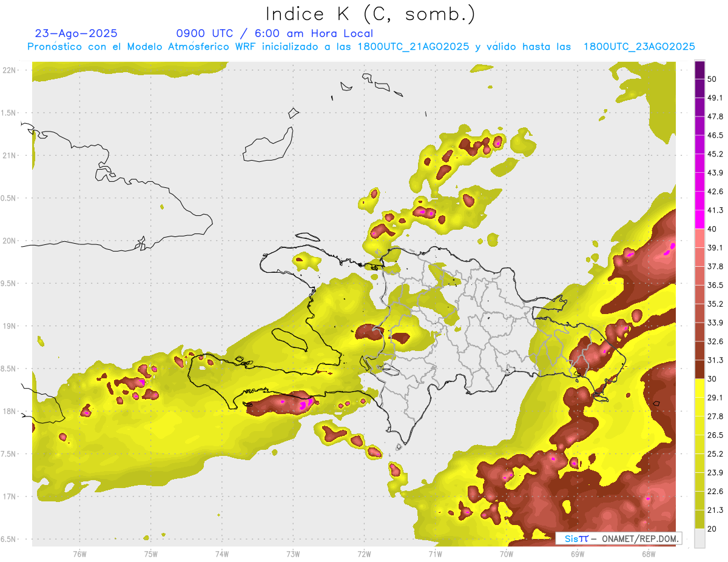
Task: Click the '1800UTC_21AGO2025' initialization time
Action: (x=413, y=47)
